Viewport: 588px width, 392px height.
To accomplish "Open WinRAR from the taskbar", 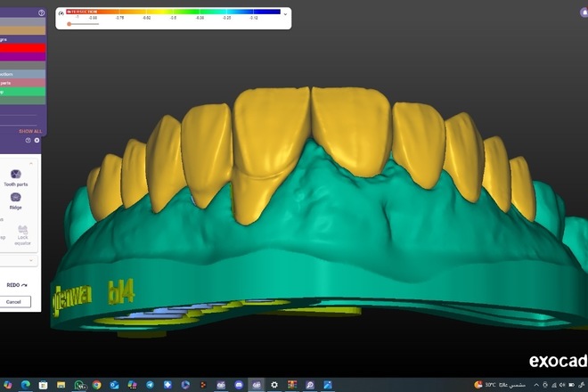I will [292, 385].
